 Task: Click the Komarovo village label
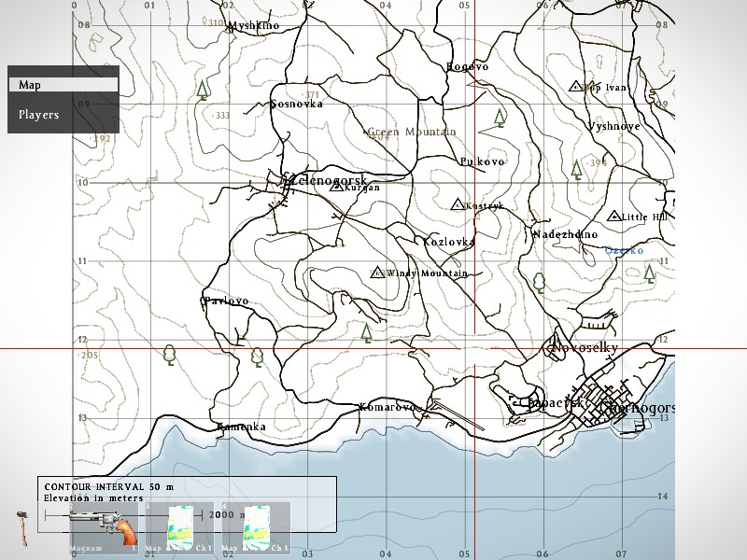tap(388, 407)
